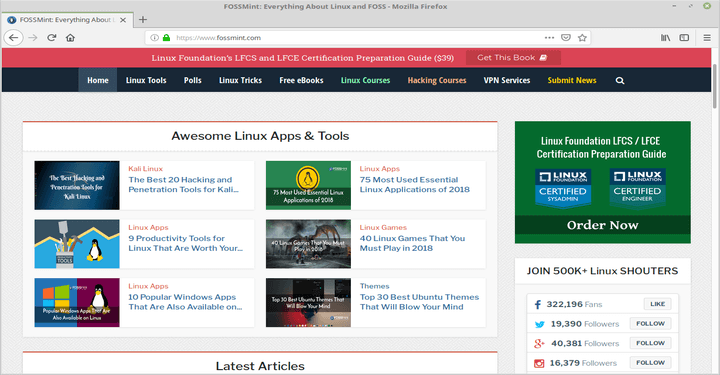Image resolution: width=720 pixels, height=375 pixels.
Task: Open page actions three-dot menu
Action: pyautogui.click(x=549, y=38)
